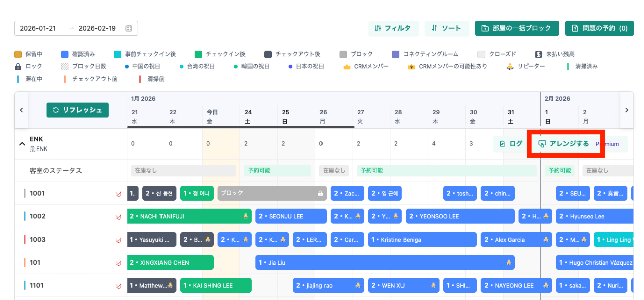Viewport: 644px width, 300px height.
Task: Click the red icon beside room 101
Action: pos(119,263)
